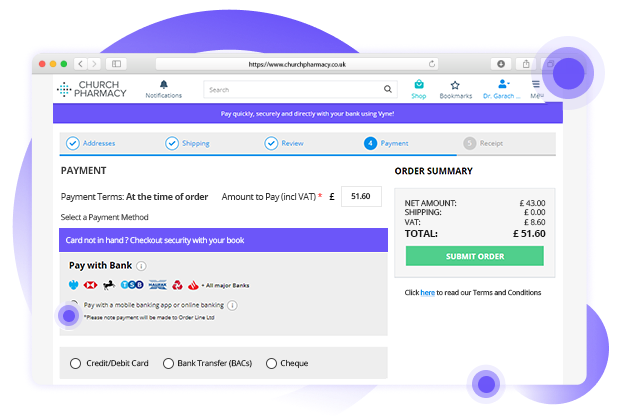Click the Pay with Bank info icon

click(x=141, y=266)
